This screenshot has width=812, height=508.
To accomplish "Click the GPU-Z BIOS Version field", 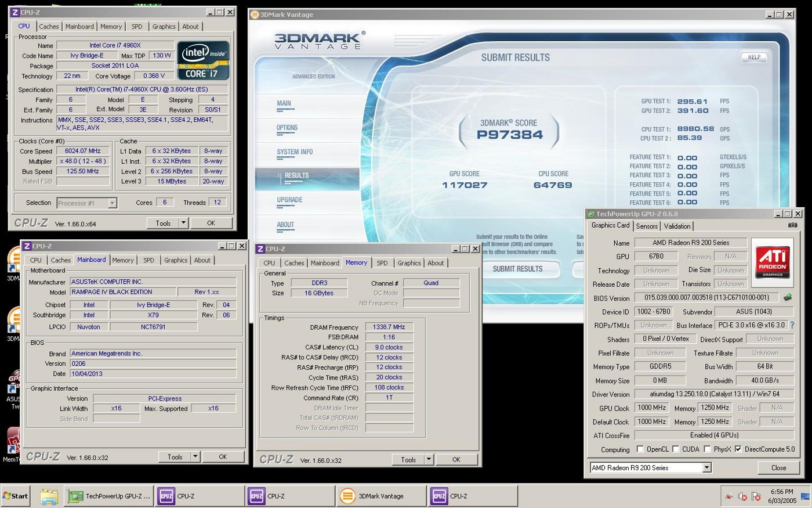I will coord(706,297).
